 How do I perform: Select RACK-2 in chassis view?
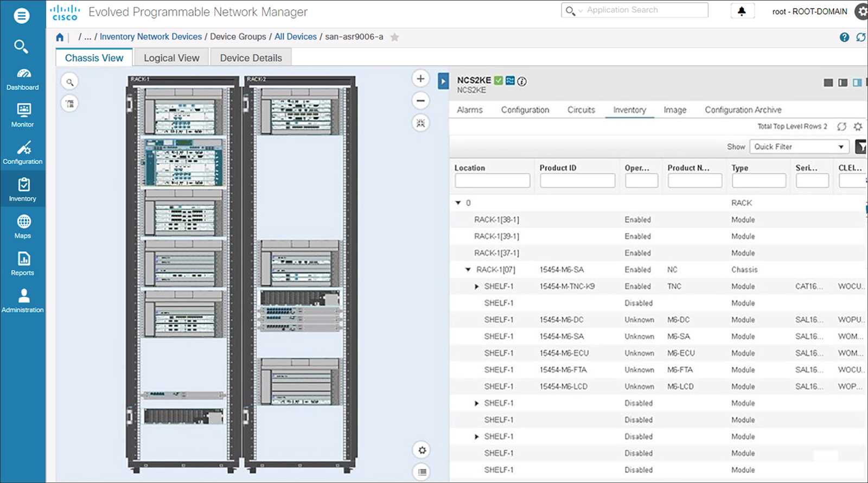click(300, 273)
